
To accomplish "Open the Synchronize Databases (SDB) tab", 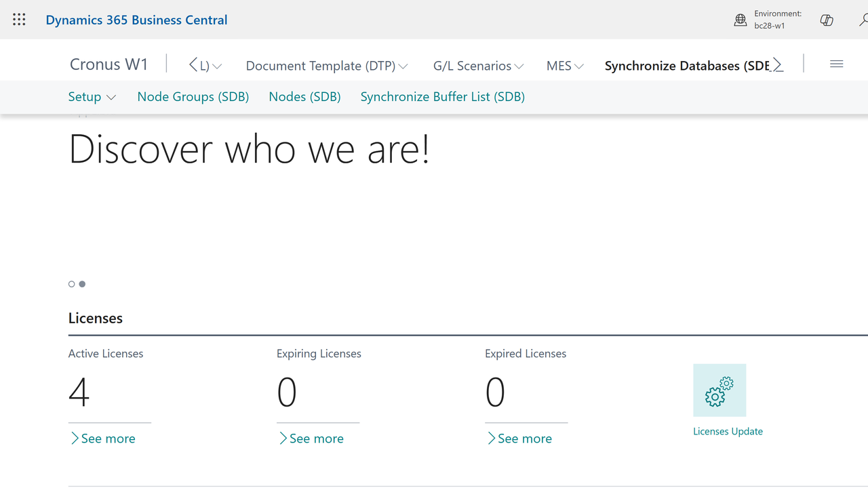I will pyautogui.click(x=687, y=66).
